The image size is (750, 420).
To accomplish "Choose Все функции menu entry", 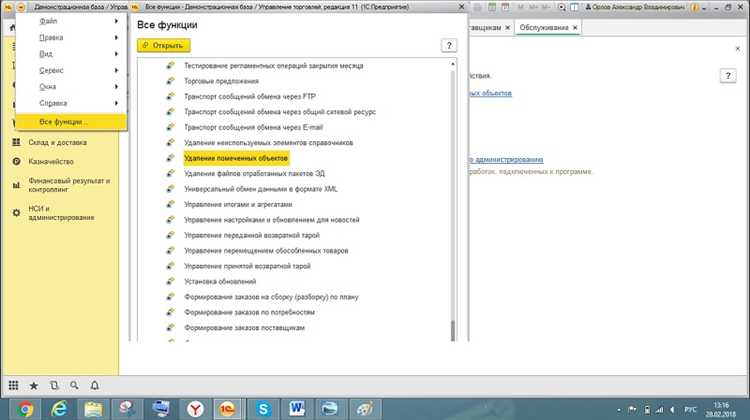I will 72,122.
